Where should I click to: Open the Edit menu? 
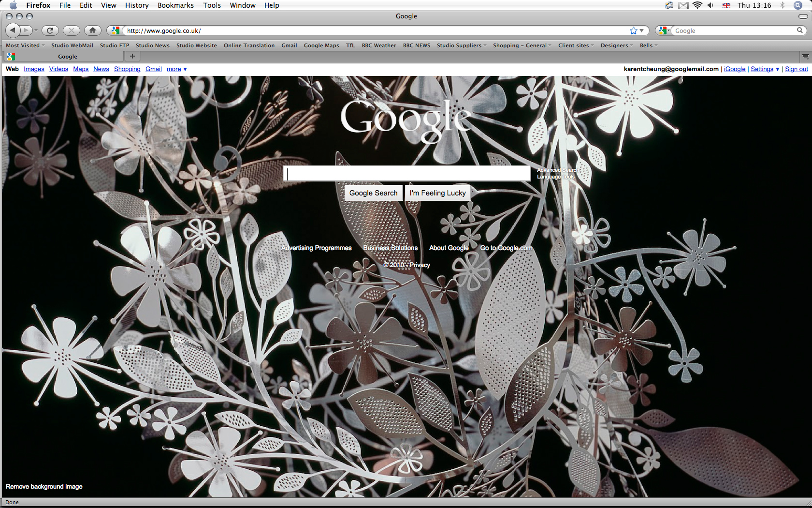tap(86, 5)
